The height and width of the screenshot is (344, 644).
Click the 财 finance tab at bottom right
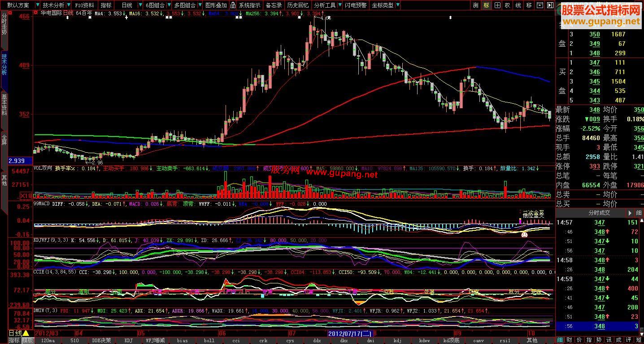coord(569,340)
